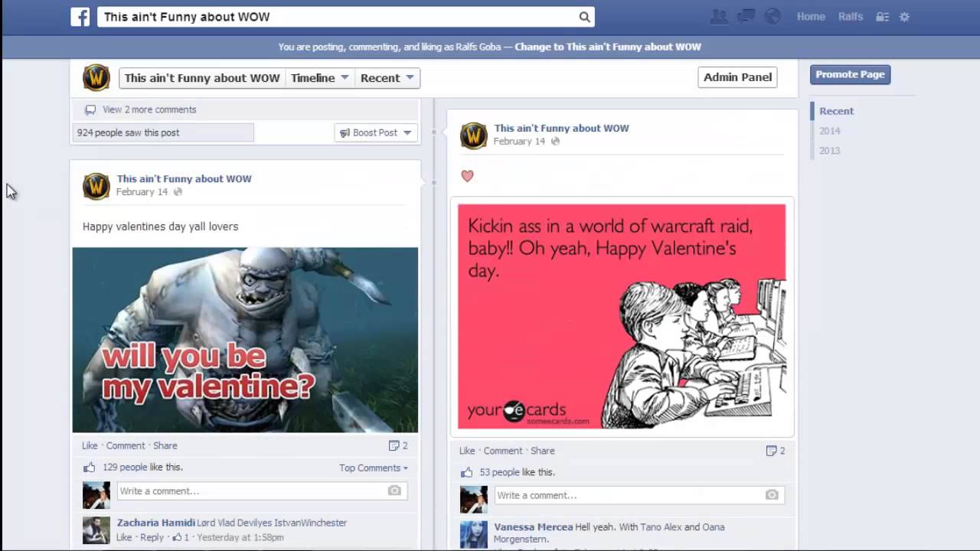Select Recent in the right timeline navigation
980x551 pixels.
[x=836, y=111]
